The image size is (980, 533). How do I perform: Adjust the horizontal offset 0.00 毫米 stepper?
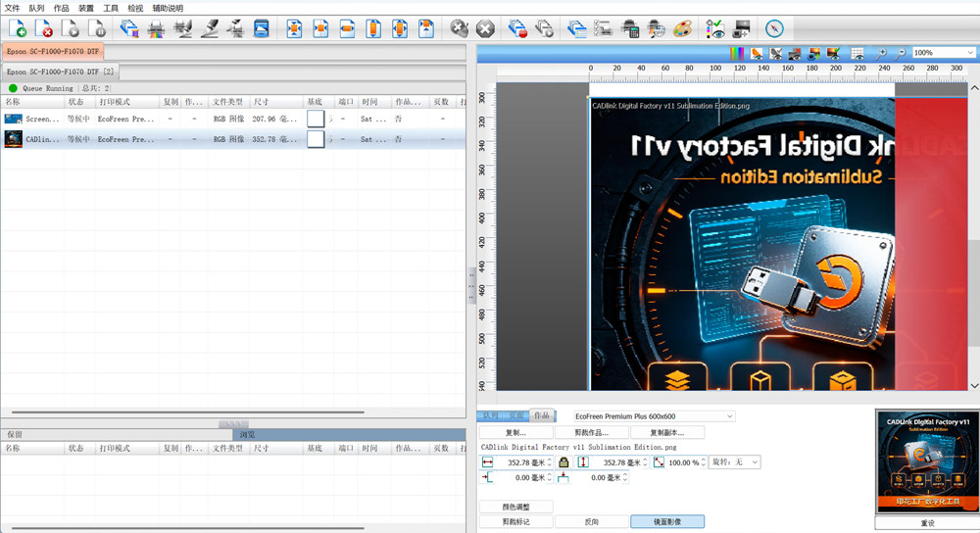[x=550, y=477]
